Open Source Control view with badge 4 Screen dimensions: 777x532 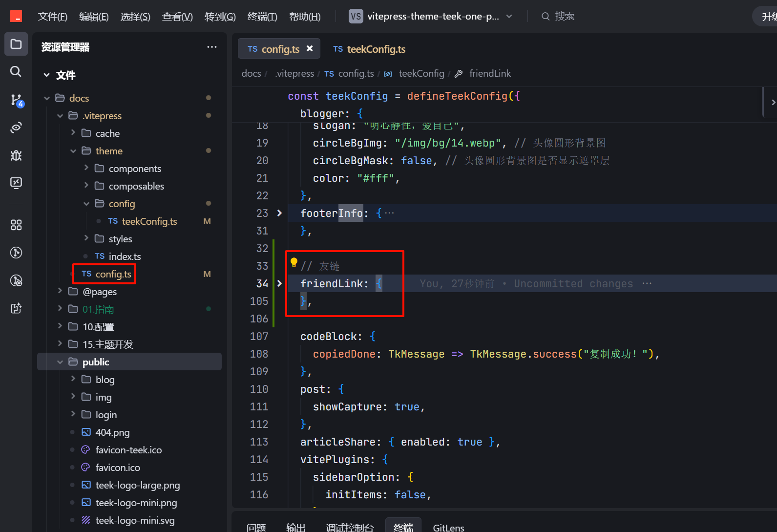(16, 100)
